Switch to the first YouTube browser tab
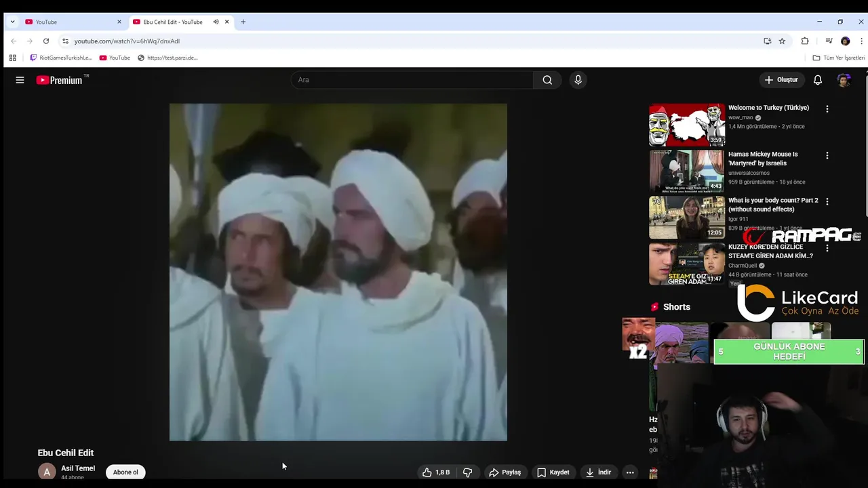 pos(73,22)
